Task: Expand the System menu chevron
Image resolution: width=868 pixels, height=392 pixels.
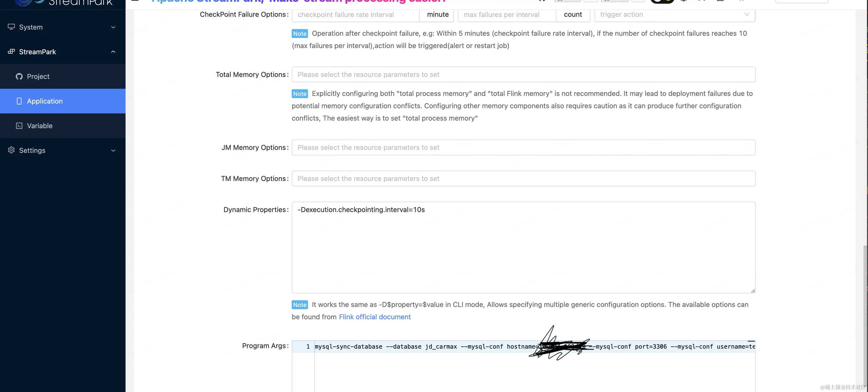Action: click(113, 27)
